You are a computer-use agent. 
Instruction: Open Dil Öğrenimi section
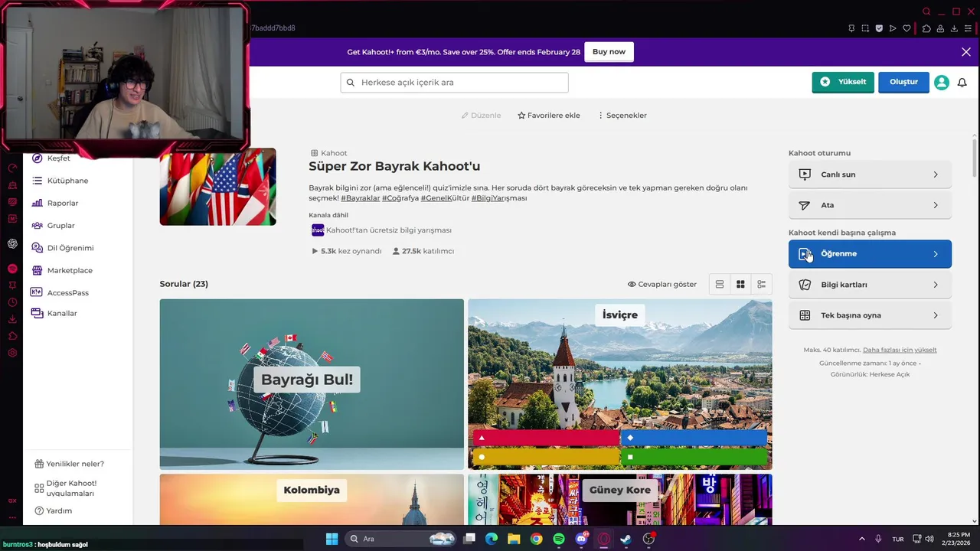[x=62, y=248]
